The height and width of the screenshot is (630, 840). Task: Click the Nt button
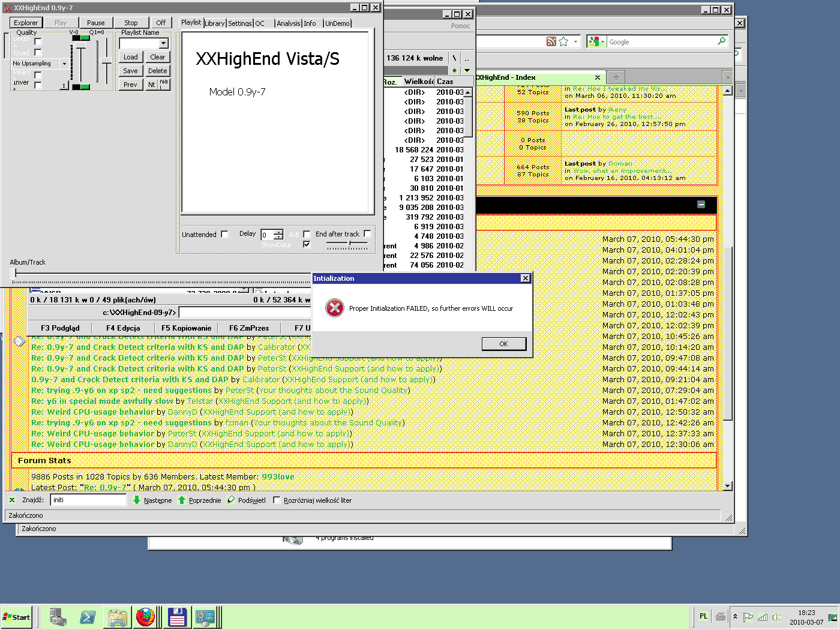coord(152,85)
